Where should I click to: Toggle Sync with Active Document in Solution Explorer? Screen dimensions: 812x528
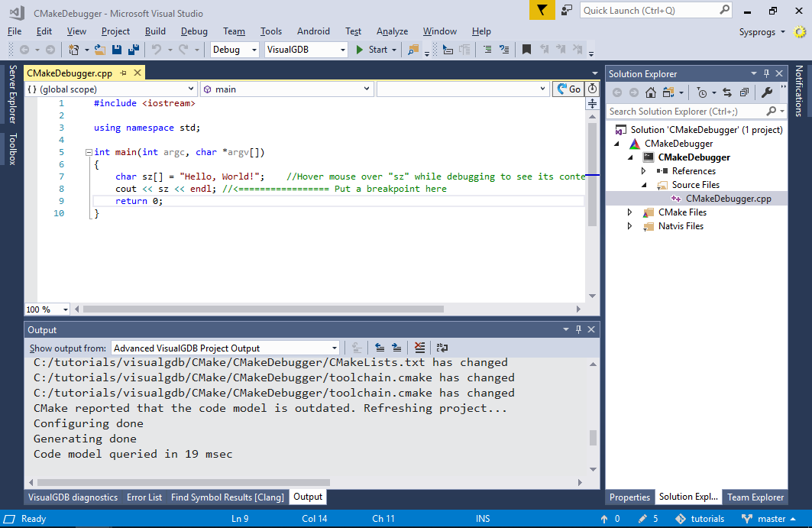point(727,92)
